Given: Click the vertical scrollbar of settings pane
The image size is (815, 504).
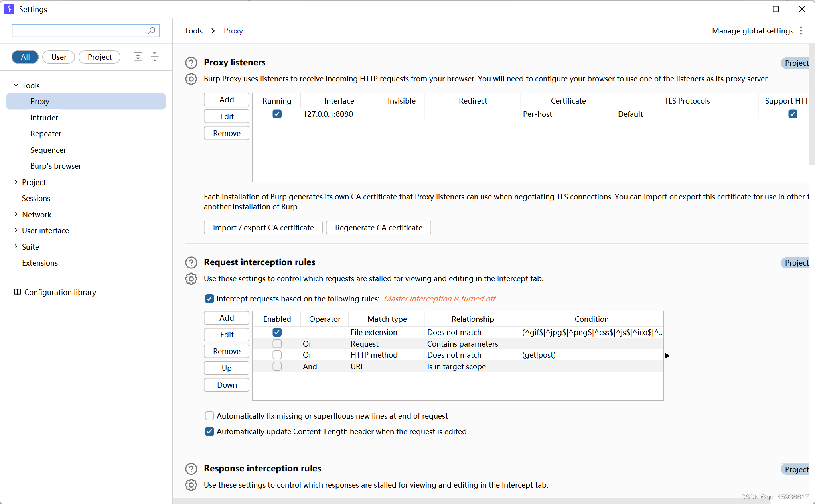Looking at the screenshot, I should (x=812, y=104).
